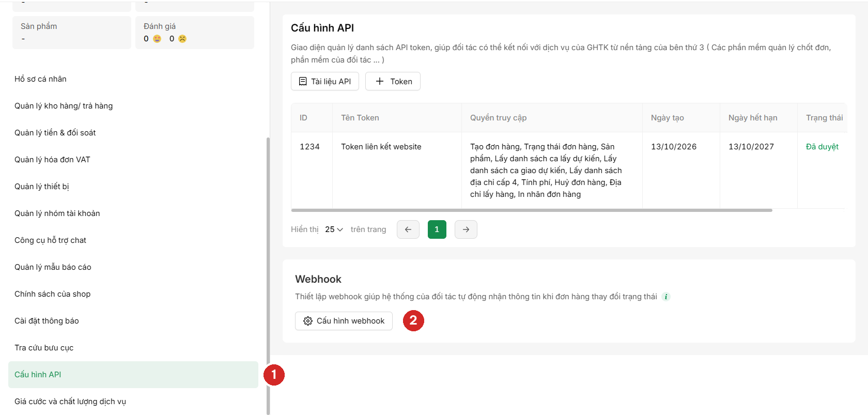
Task: Go to previous page arrow
Action: (x=408, y=229)
